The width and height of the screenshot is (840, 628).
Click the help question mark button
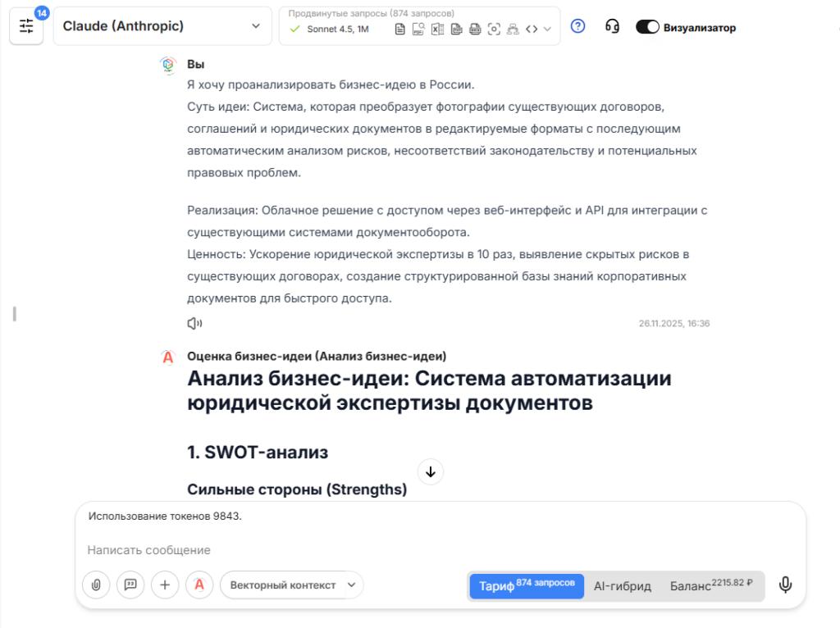577,26
